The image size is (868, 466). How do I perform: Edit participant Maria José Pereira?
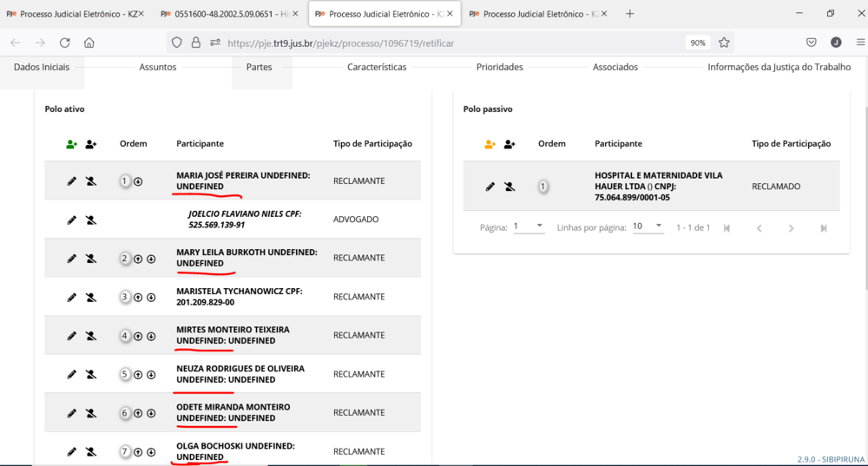pos(71,181)
